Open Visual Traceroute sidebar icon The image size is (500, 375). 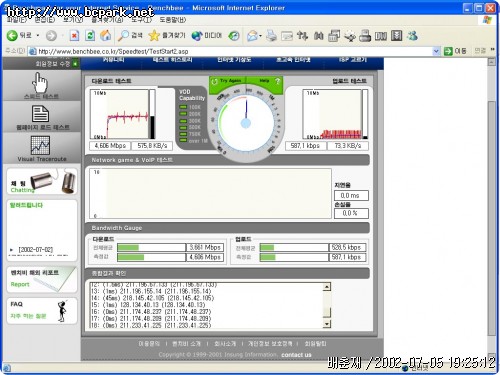40,145
